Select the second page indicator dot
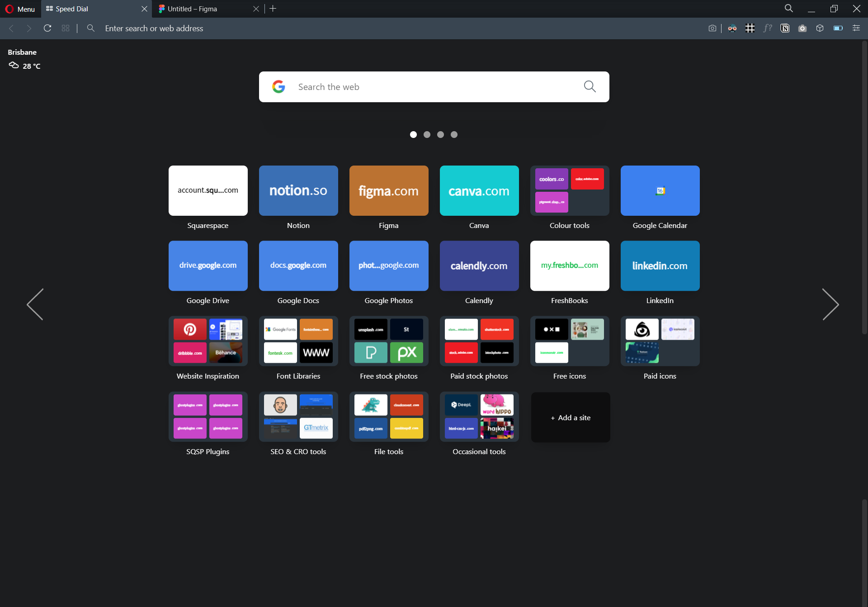 tap(427, 134)
